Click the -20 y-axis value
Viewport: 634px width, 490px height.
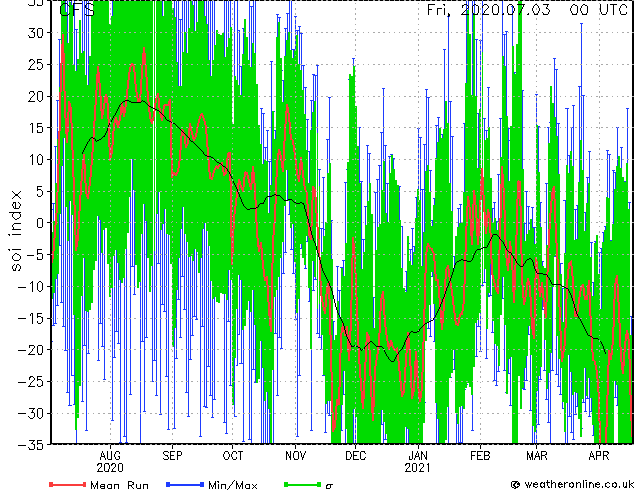(31, 350)
